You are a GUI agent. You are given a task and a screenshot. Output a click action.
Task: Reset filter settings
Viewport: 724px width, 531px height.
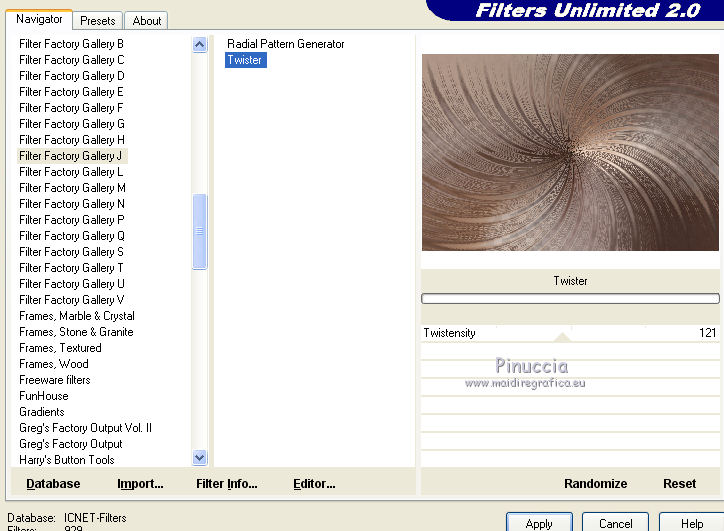679,483
